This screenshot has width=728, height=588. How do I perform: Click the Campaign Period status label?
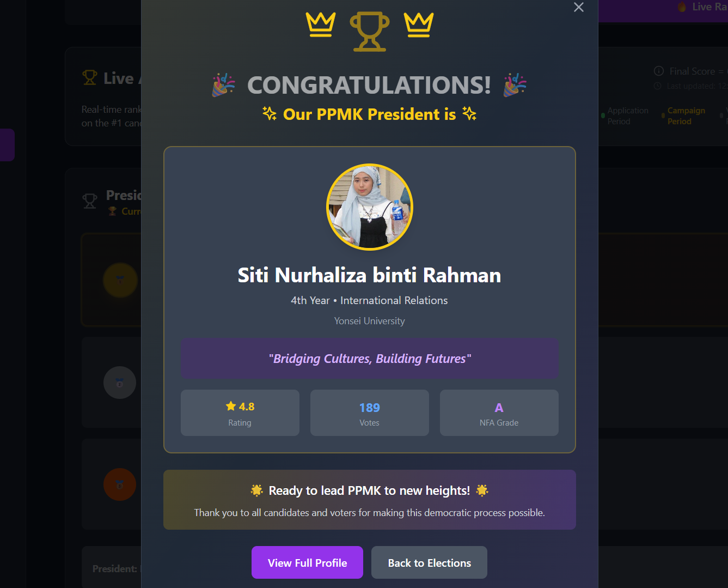click(686, 116)
